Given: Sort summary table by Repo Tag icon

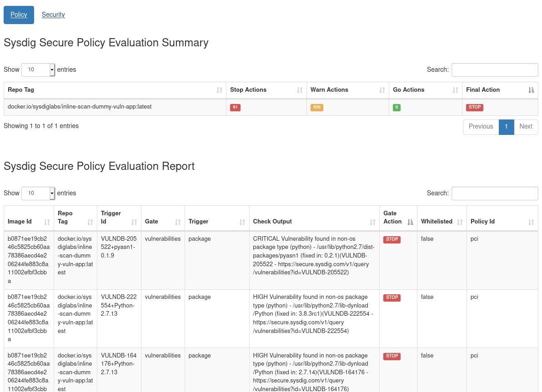Looking at the screenshot, I should pos(220,90).
